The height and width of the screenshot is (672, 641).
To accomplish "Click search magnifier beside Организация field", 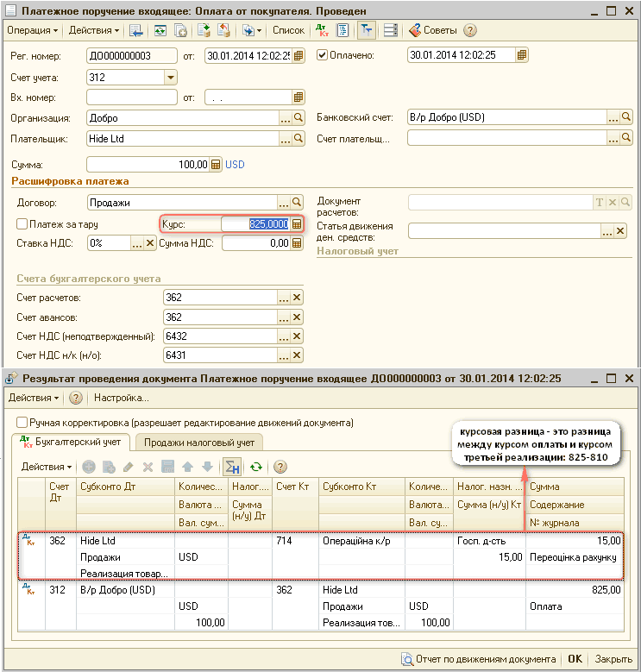I will point(299,118).
